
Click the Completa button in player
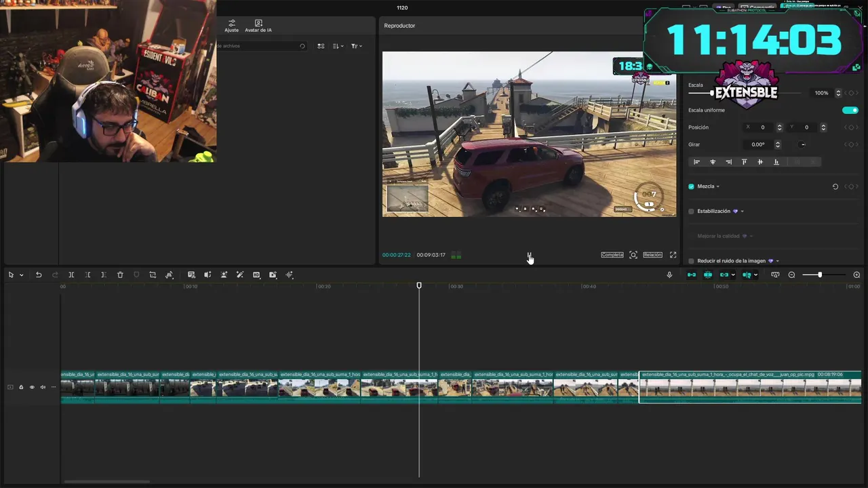click(x=612, y=255)
